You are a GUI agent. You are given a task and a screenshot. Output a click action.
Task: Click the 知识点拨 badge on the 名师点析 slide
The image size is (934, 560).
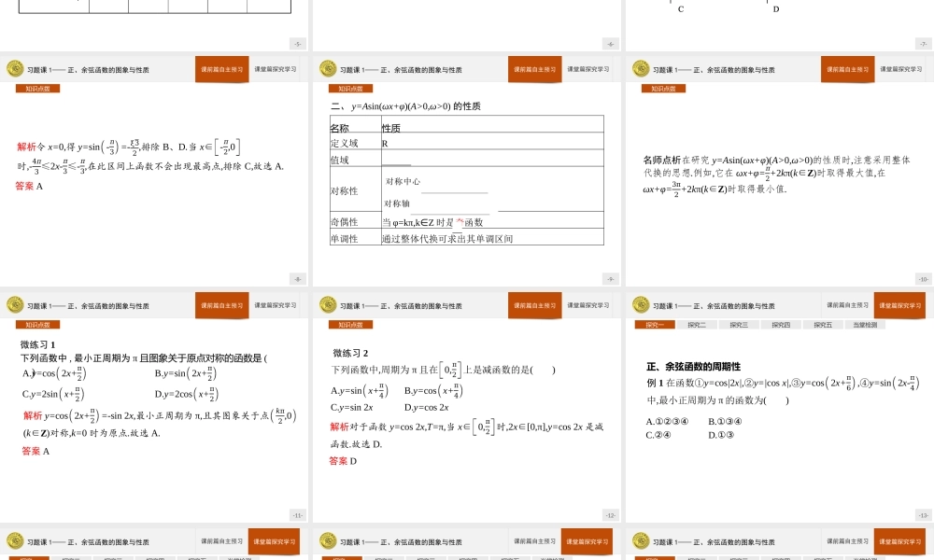[x=662, y=88]
